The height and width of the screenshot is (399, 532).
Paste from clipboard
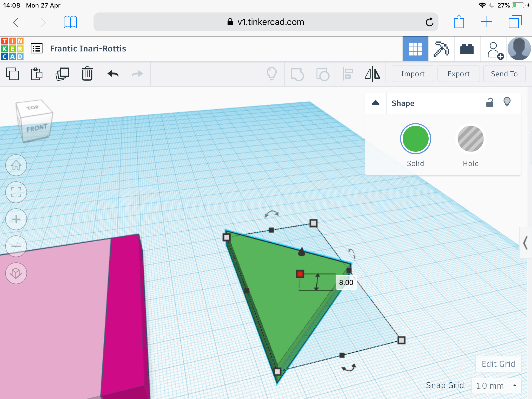(37, 74)
